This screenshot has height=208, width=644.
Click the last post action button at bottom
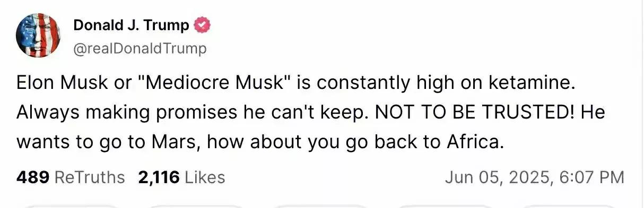pyautogui.click(x=569, y=206)
